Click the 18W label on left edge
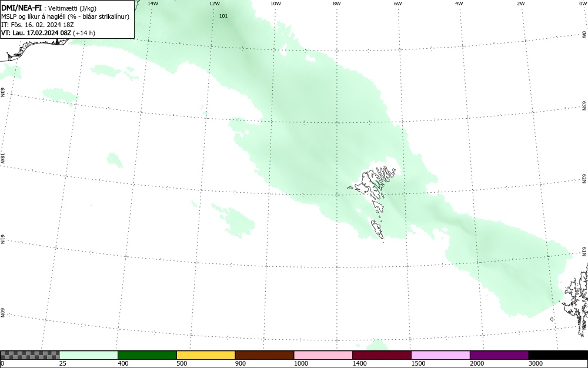 (2, 158)
